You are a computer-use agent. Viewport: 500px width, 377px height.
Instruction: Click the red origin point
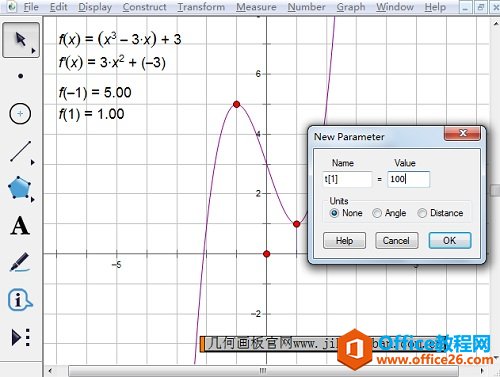pos(266,254)
